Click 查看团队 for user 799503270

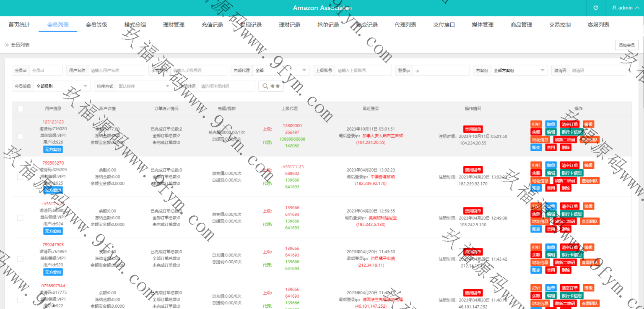590,181
